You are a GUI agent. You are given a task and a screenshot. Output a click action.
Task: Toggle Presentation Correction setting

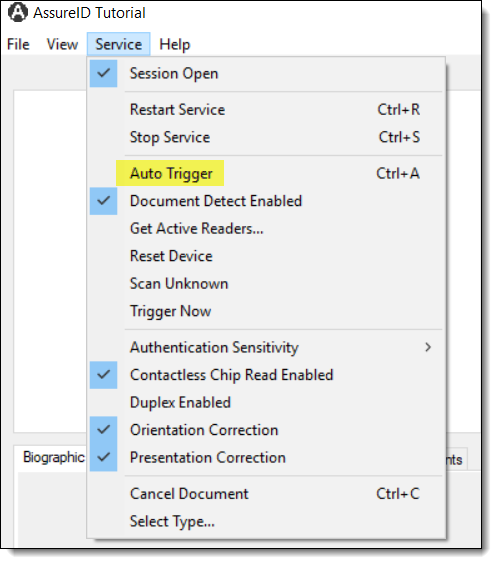click(x=104, y=458)
